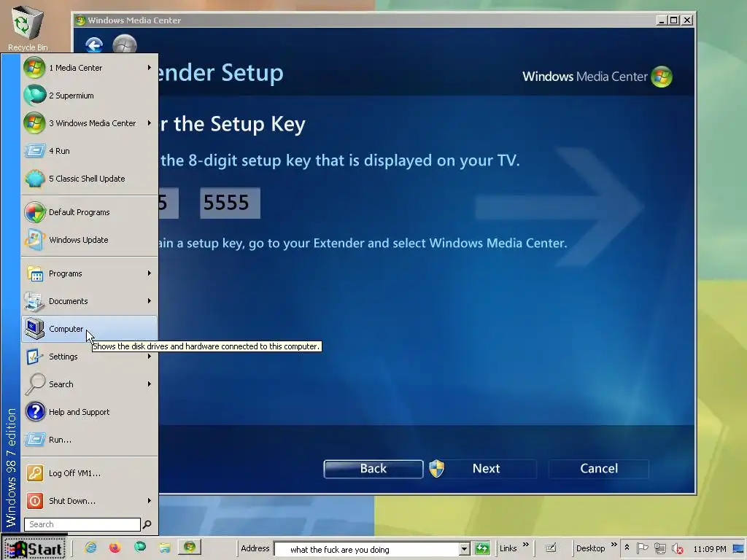The width and height of the screenshot is (747, 560).
Task: Open Help and Support
Action: 89,411
